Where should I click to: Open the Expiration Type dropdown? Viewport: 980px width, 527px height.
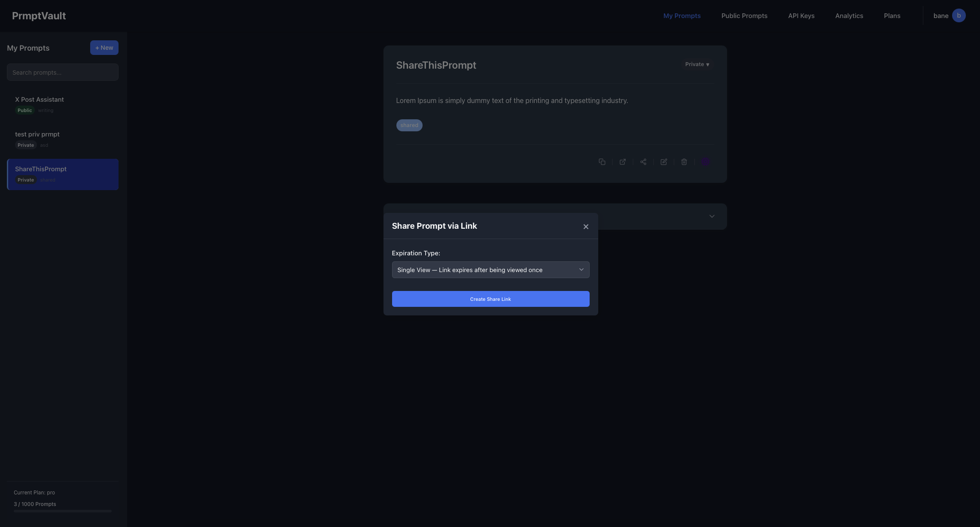(x=490, y=270)
